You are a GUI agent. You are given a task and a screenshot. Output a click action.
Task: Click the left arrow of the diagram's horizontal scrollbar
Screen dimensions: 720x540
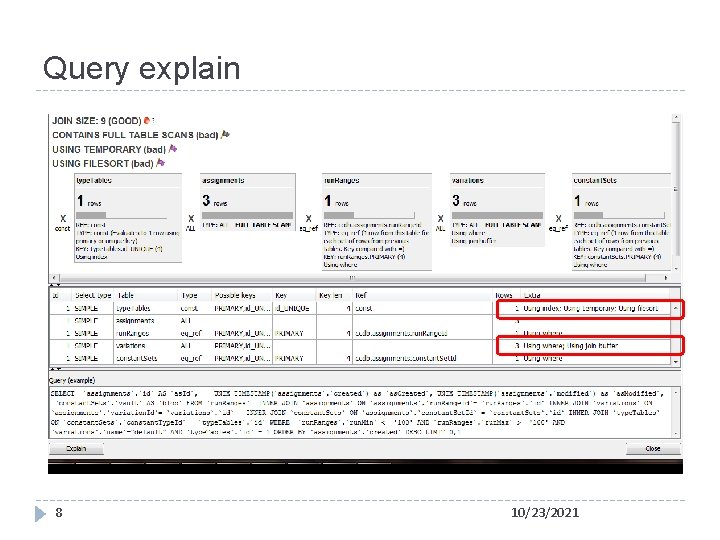54,278
